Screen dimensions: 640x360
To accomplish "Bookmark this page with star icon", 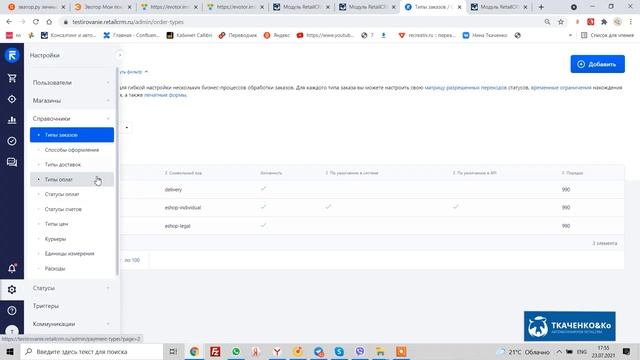I will [561, 22].
